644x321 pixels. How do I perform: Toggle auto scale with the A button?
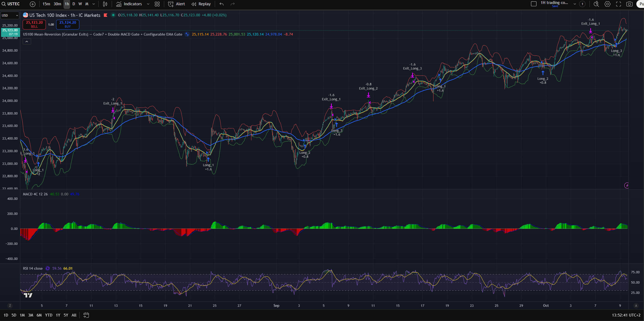[636, 305]
